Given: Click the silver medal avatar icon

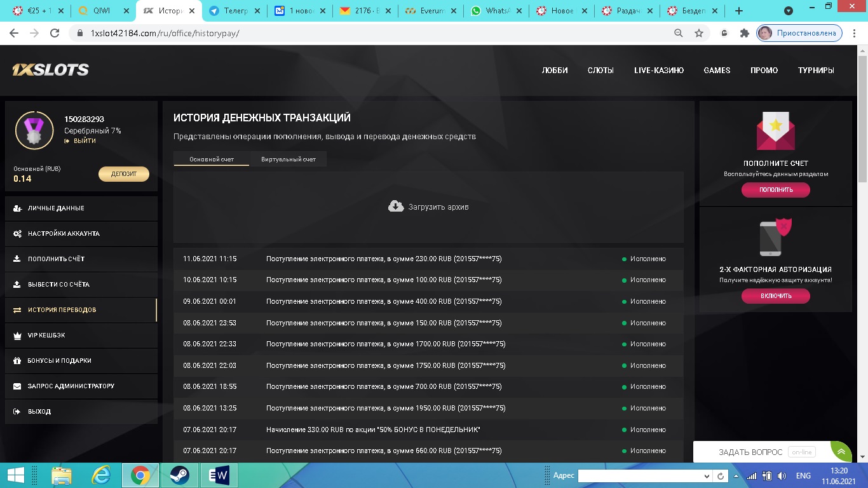Looking at the screenshot, I should tap(34, 130).
